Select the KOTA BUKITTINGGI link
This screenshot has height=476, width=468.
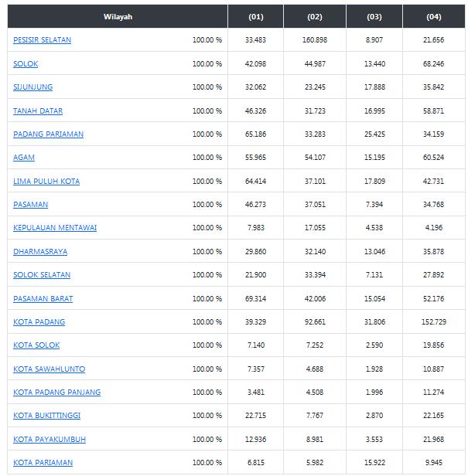tap(46, 415)
